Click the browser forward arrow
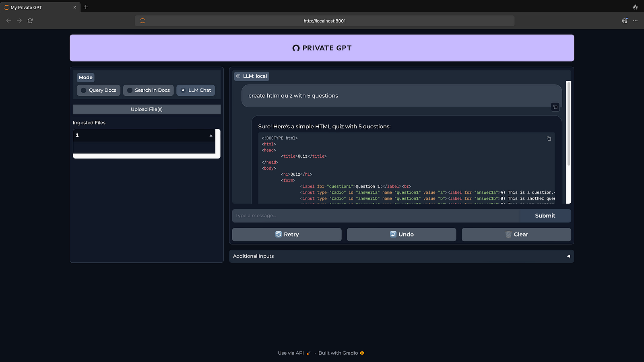This screenshot has width=644, height=362. [x=19, y=21]
